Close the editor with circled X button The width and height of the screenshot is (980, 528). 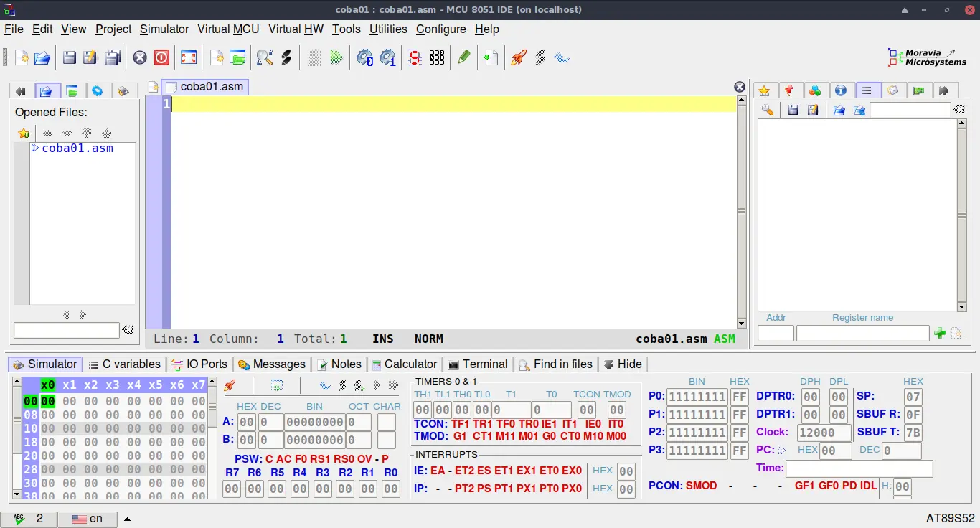pos(740,87)
